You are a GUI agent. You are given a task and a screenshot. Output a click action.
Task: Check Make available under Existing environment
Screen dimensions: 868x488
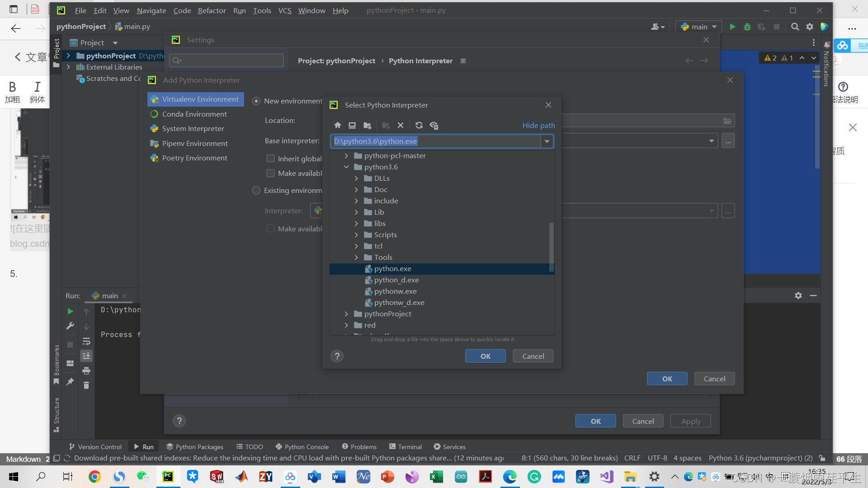point(270,229)
